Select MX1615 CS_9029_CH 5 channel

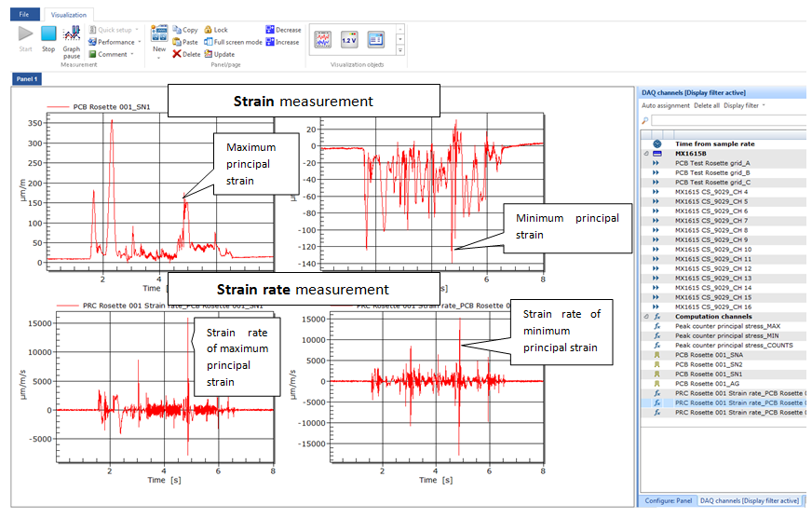[x=723, y=201]
